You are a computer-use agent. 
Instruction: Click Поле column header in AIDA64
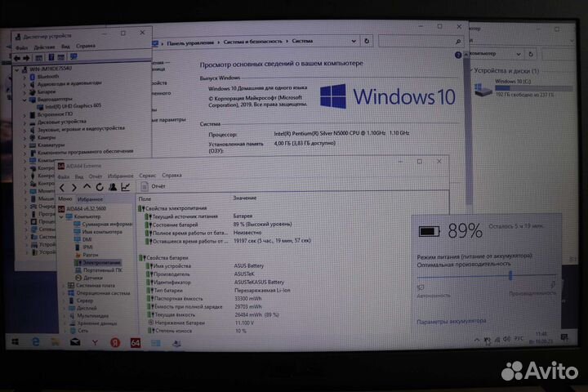(x=145, y=198)
